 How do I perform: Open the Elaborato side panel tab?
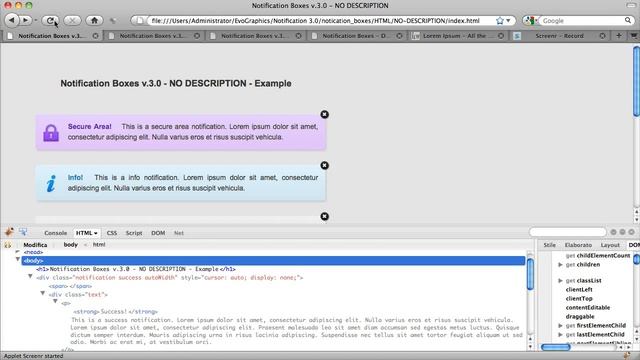(578, 245)
